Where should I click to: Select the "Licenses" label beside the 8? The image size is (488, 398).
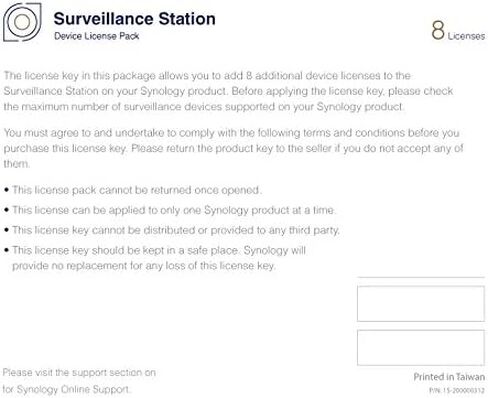coord(466,36)
